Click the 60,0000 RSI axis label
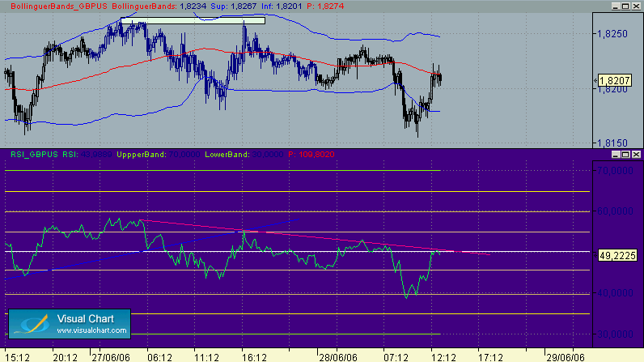Image resolution: width=644 pixels, height=362 pixels. (615, 211)
